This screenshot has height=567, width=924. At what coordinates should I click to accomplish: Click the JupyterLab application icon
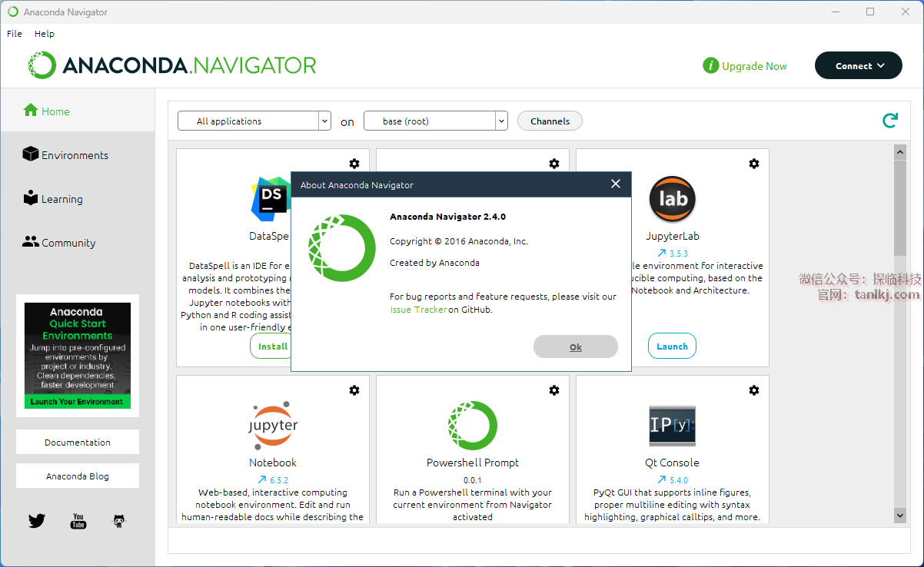673,200
